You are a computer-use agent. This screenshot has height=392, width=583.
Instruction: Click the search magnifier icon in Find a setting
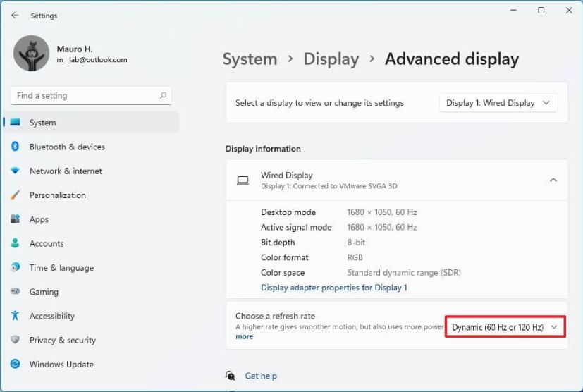pyautogui.click(x=163, y=96)
